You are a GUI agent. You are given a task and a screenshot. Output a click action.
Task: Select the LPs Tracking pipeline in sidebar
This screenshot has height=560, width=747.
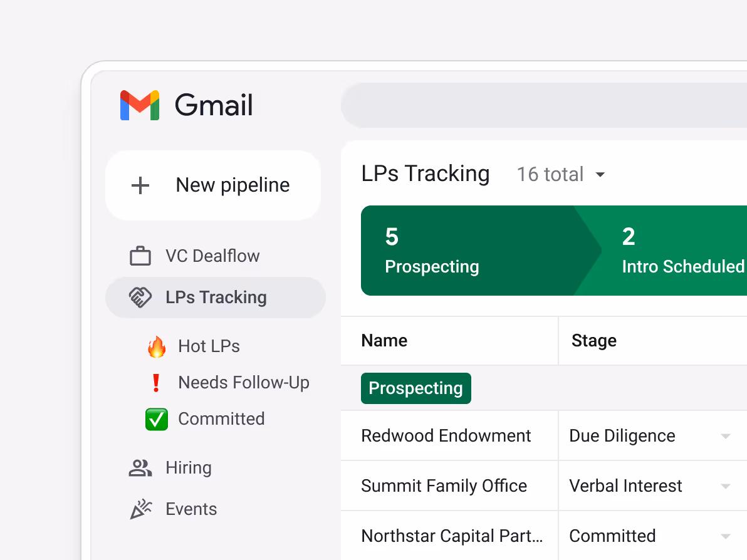point(216,298)
